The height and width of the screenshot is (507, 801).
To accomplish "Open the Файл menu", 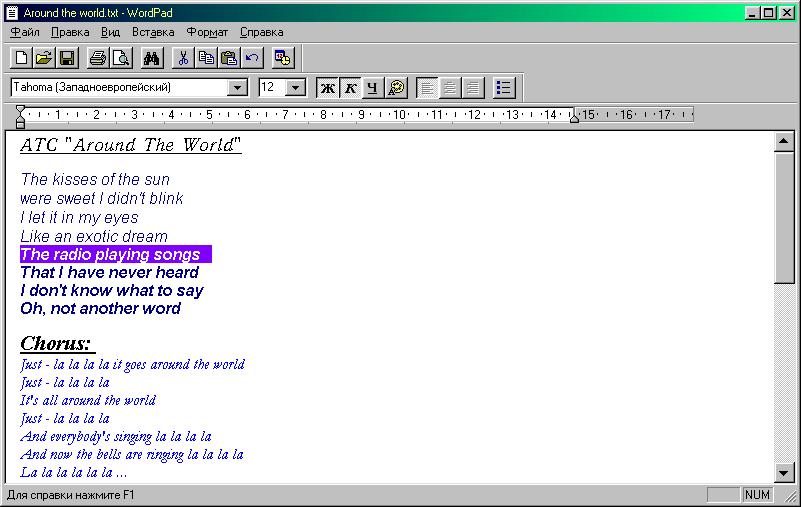I will click(25, 32).
